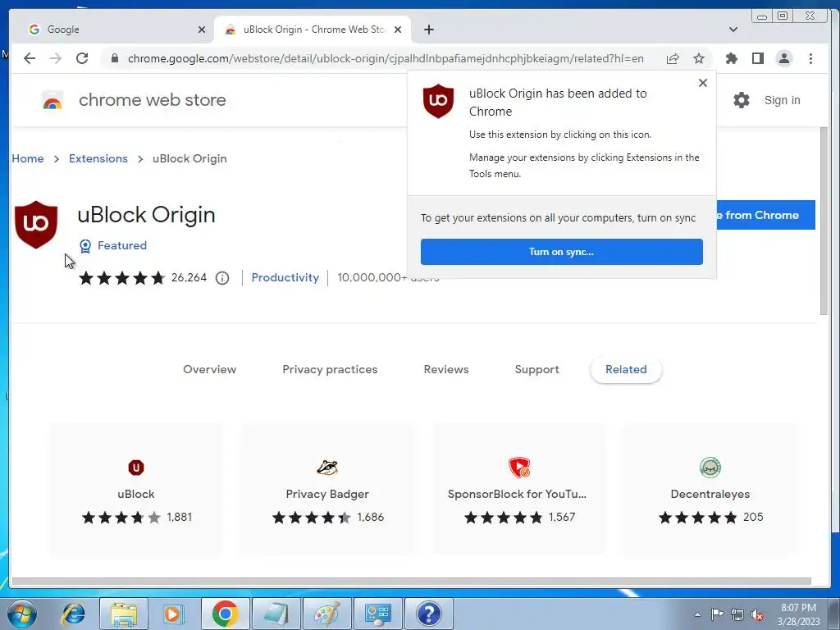The height and width of the screenshot is (630, 840).
Task: Open a new tab with plus button
Action: coord(428,30)
